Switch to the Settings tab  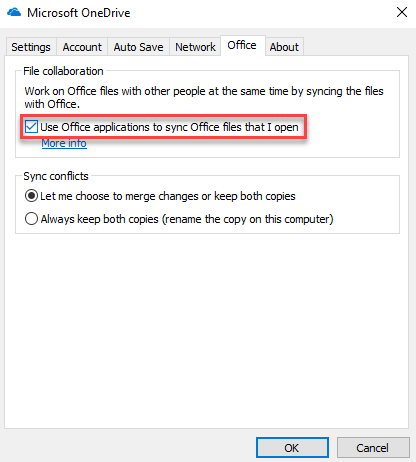click(x=31, y=47)
